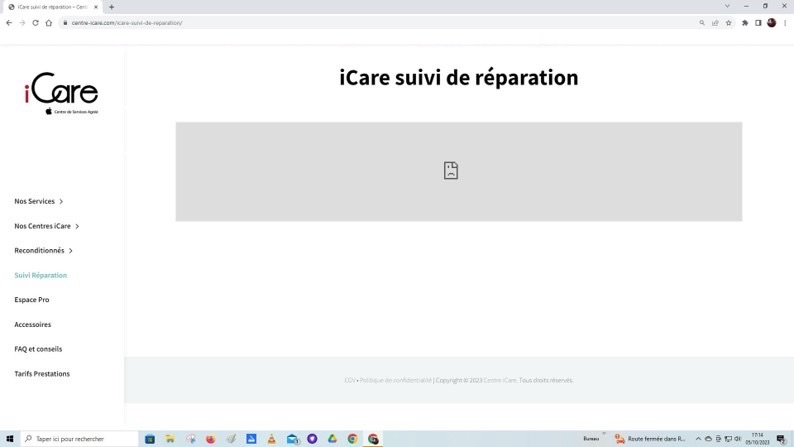This screenshot has height=447, width=794.
Task: Expand the Nos Services chevron
Action: (x=61, y=201)
